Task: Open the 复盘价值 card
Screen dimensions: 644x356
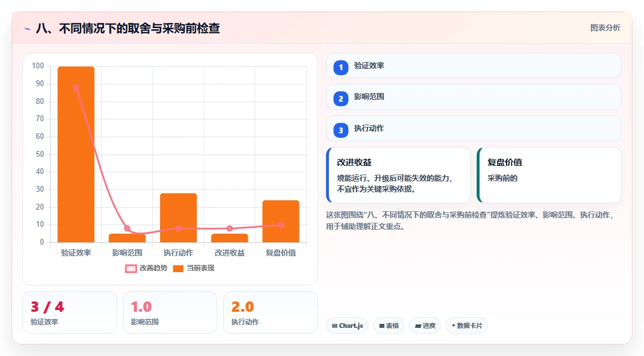Action: [549, 175]
